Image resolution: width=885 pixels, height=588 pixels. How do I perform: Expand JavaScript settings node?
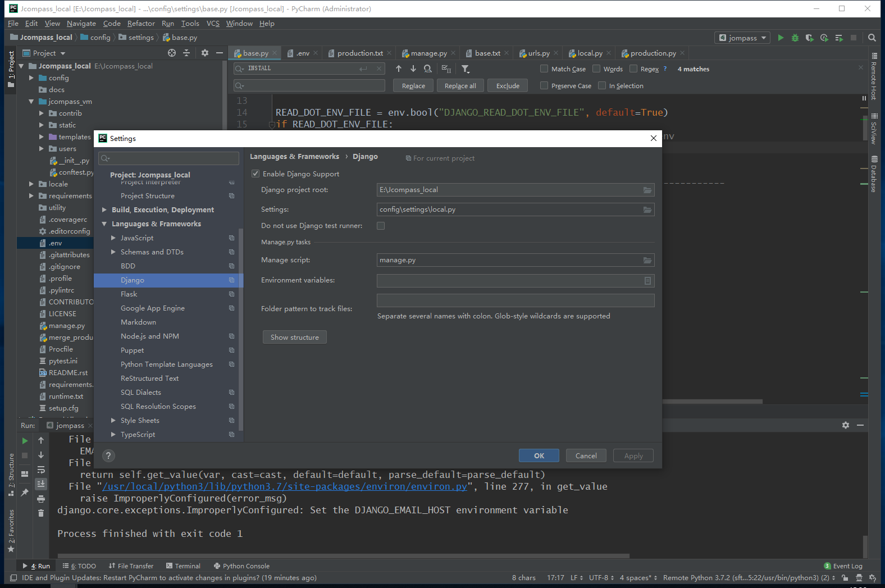tap(113, 238)
